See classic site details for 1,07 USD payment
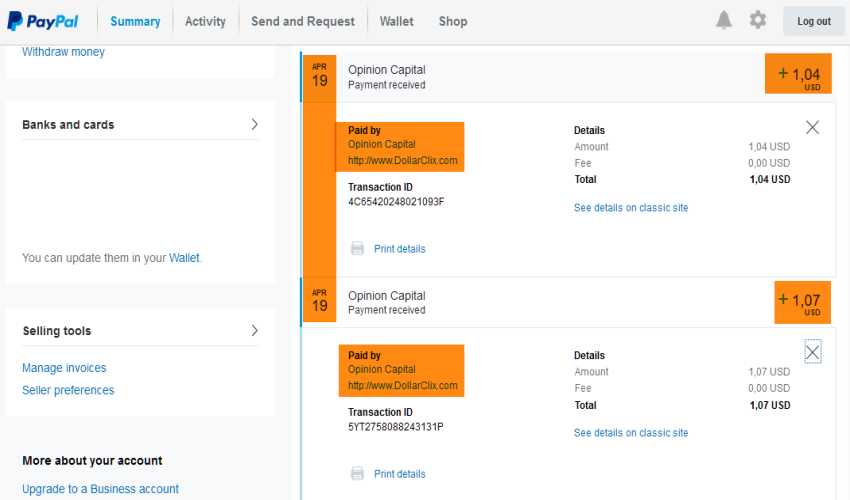Screen dimensions: 850x500 [631, 433]
